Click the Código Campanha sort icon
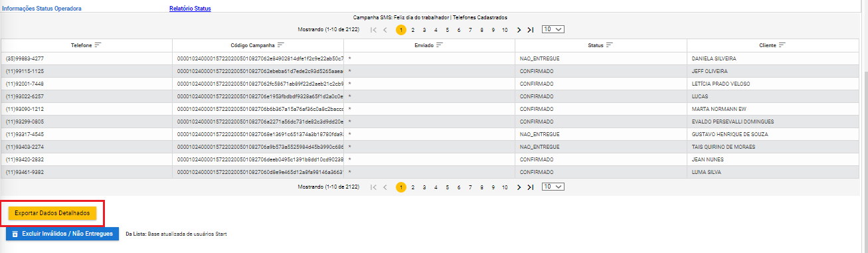The width and height of the screenshot is (868, 253). (281, 45)
